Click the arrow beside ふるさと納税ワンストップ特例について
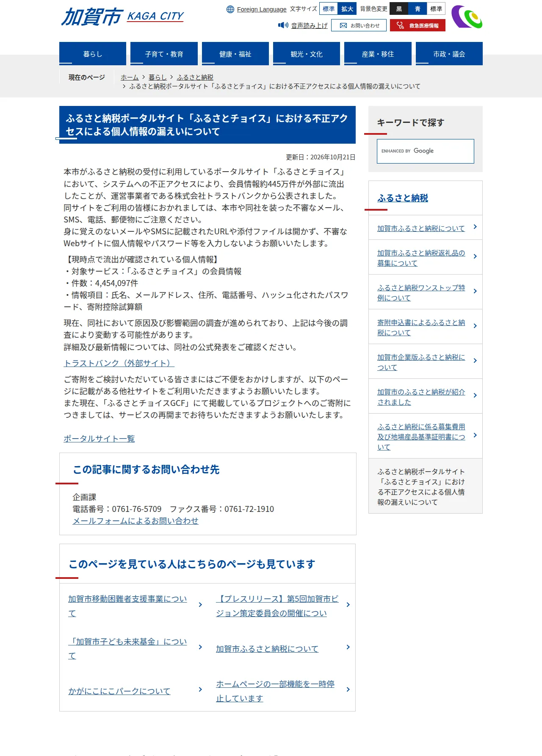The width and height of the screenshot is (542, 756). pos(475,291)
